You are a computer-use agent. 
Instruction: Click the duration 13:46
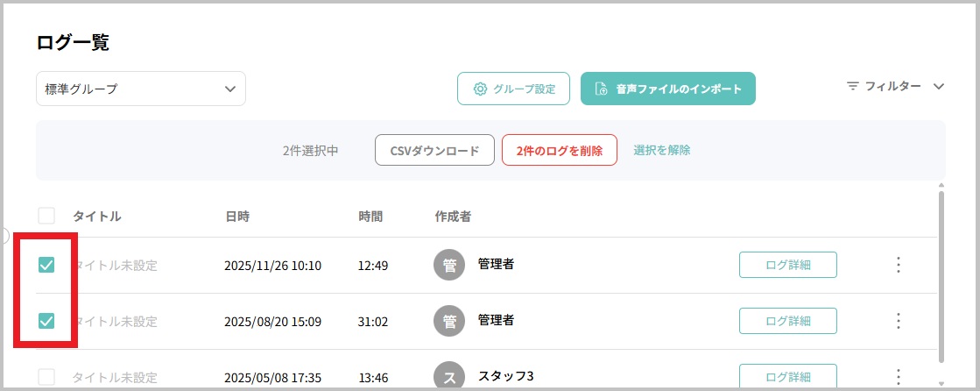[x=373, y=378]
